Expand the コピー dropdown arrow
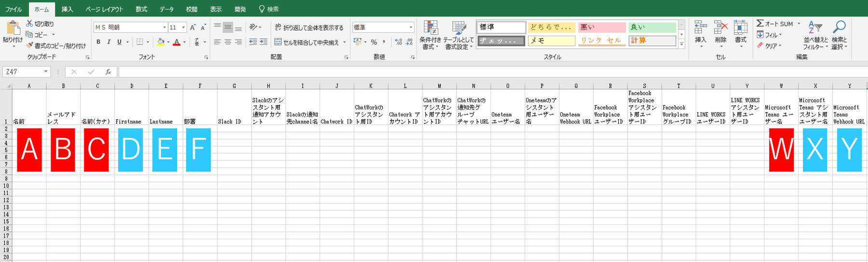The height and width of the screenshot is (262, 868). pos(53,35)
